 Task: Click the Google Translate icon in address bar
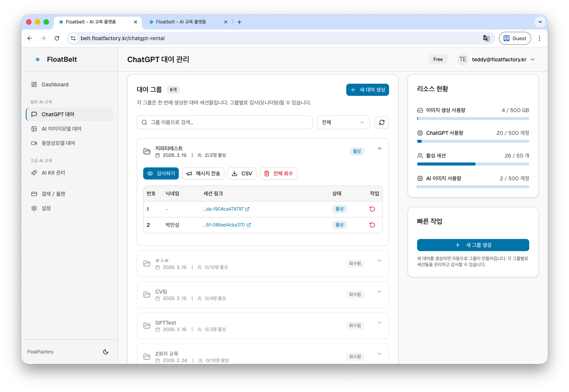(486, 38)
